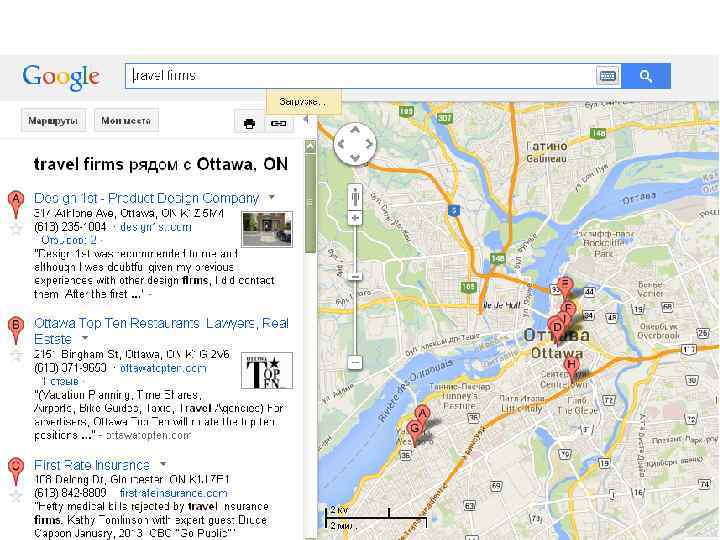
Task: Star the Ottawa Top Ten result
Action: (x=17, y=355)
